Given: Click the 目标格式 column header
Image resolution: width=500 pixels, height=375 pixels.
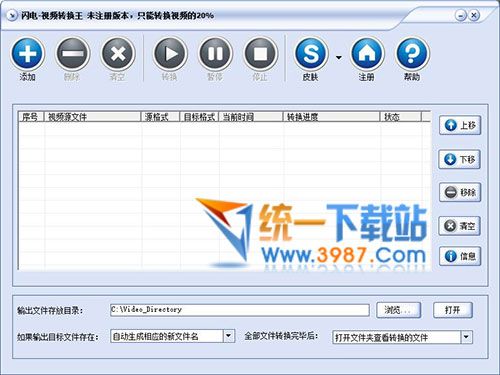Looking at the screenshot, I should (x=199, y=117).
